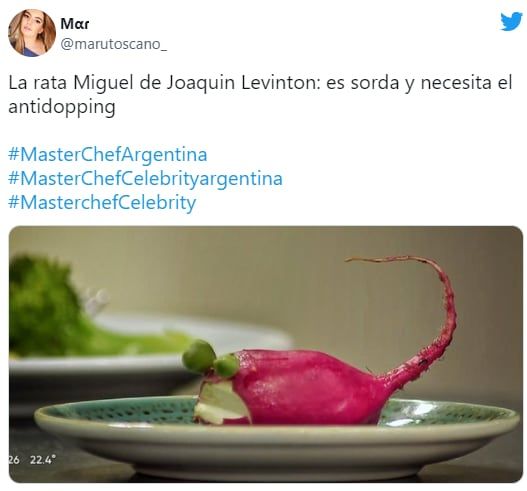Open the #MasterchefCelebrity hashtag
527x491 pixels.
pos(102,203)
